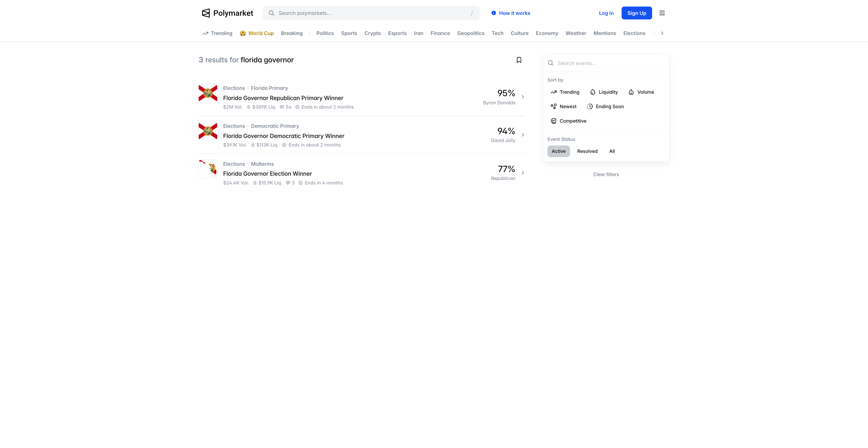Viewport: 868px width, 448px height.
Task: Click the Sign Up button
Action: point(637,13)
